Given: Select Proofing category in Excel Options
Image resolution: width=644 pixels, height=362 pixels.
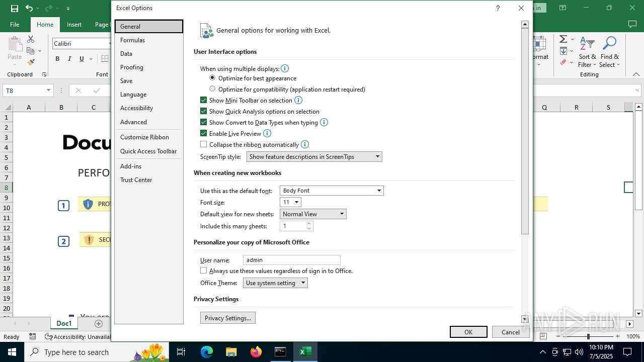Looking at the screenshot, I should point(149,67).
